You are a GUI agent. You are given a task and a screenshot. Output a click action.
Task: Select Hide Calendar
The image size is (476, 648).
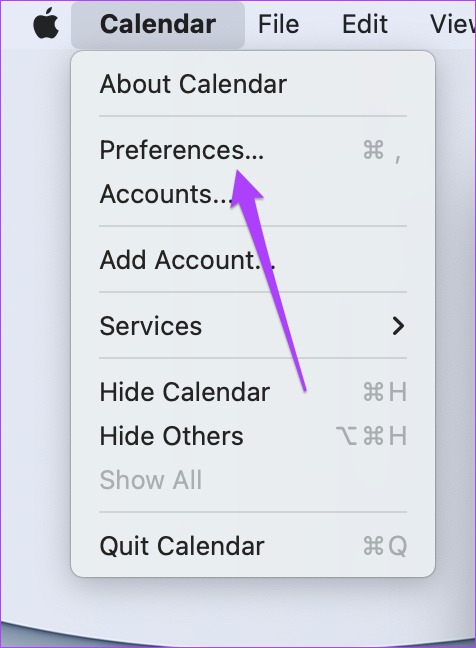coord(253,392)
